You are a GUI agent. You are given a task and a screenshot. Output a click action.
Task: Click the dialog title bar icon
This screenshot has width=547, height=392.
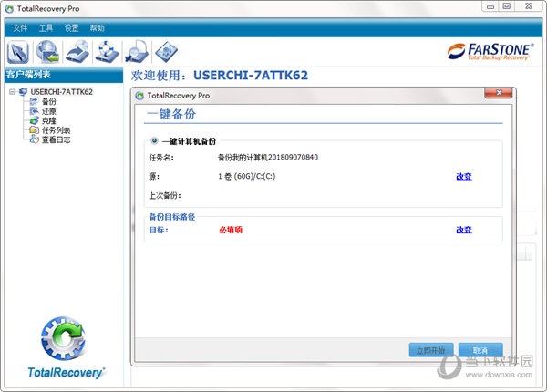tap(139, 96)
